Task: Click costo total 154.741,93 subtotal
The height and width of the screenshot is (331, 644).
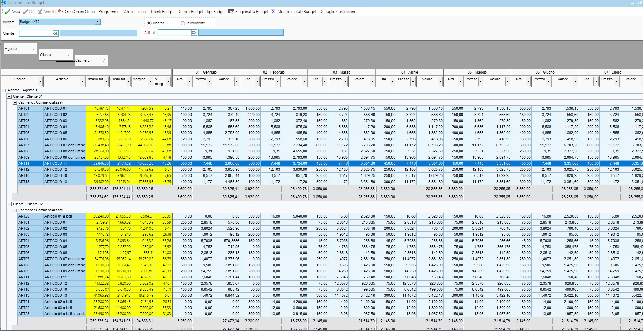Action: pyautogui.click(x=121, y=321)
